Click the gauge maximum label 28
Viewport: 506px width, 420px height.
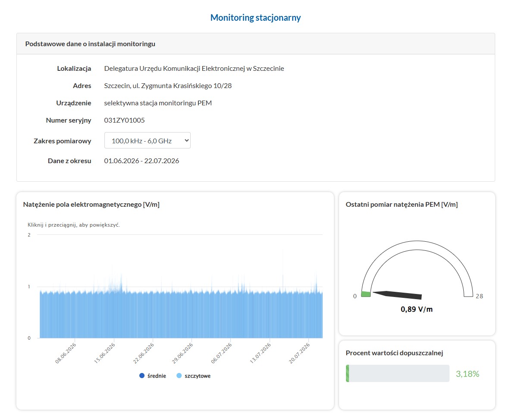coord(479,296)
